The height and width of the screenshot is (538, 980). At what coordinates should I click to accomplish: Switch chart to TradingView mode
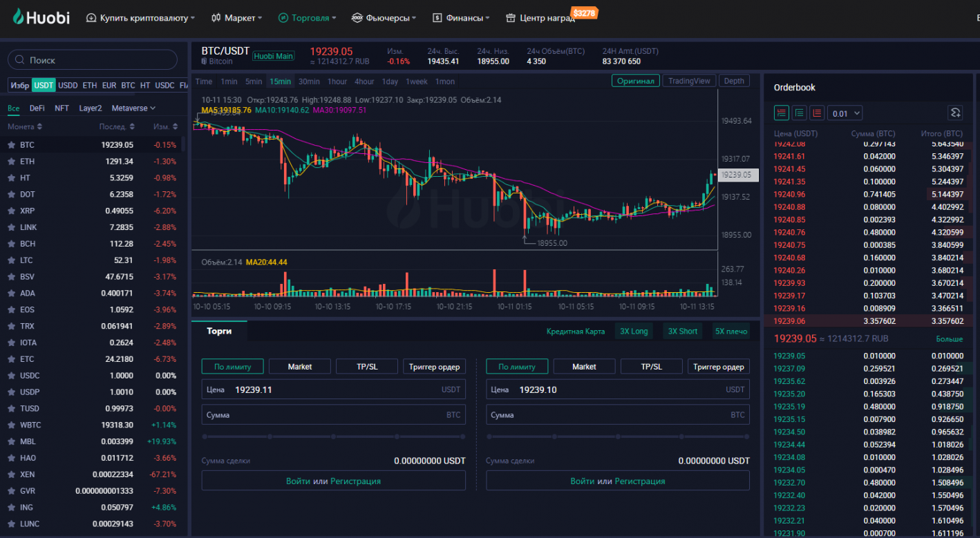pyautogui.click(x=689, y=81)
